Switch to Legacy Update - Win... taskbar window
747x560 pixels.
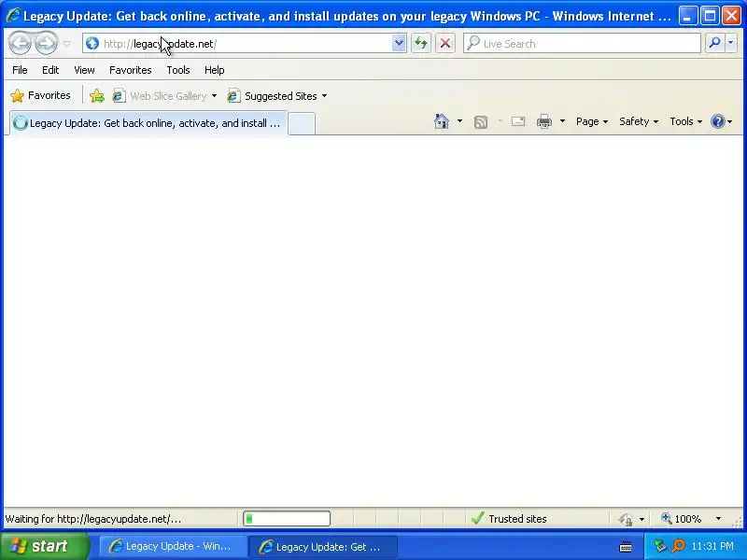pos(171,546)
